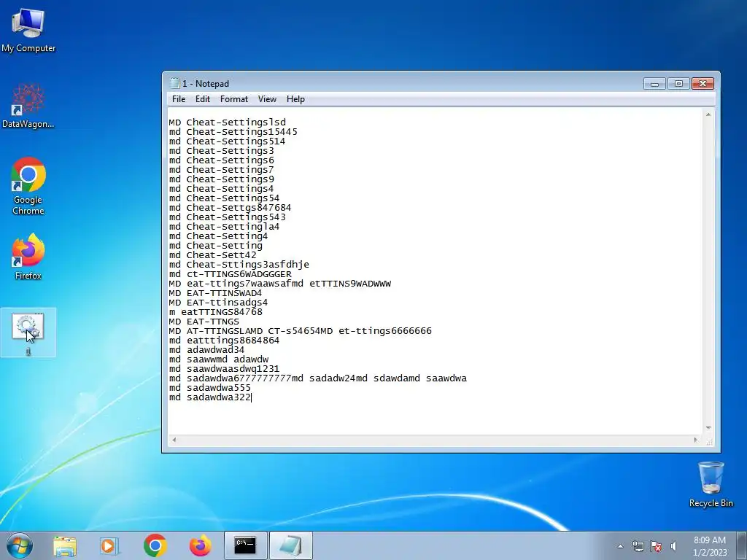Click the line 'md Cheat-Settgs847684'
Screen dimensions: 747x560
point(230,208)
